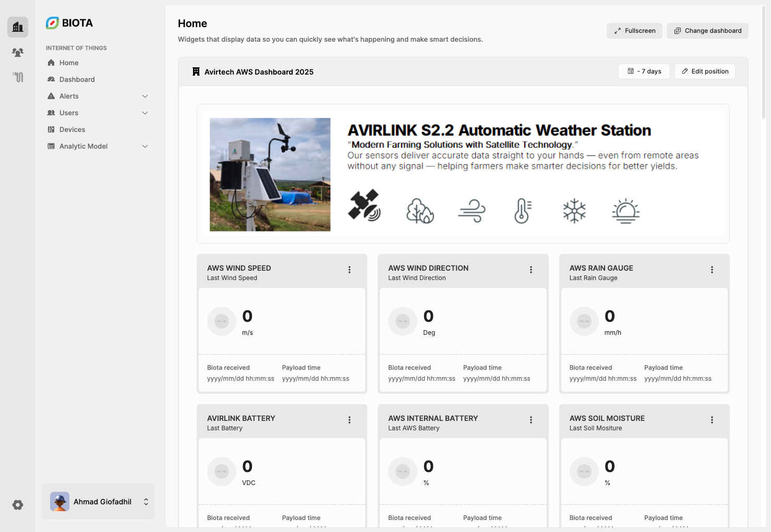Screen dimensions: 771x532
Task: Open Avirlink Battery widget options menu
Action: point(350,420)
